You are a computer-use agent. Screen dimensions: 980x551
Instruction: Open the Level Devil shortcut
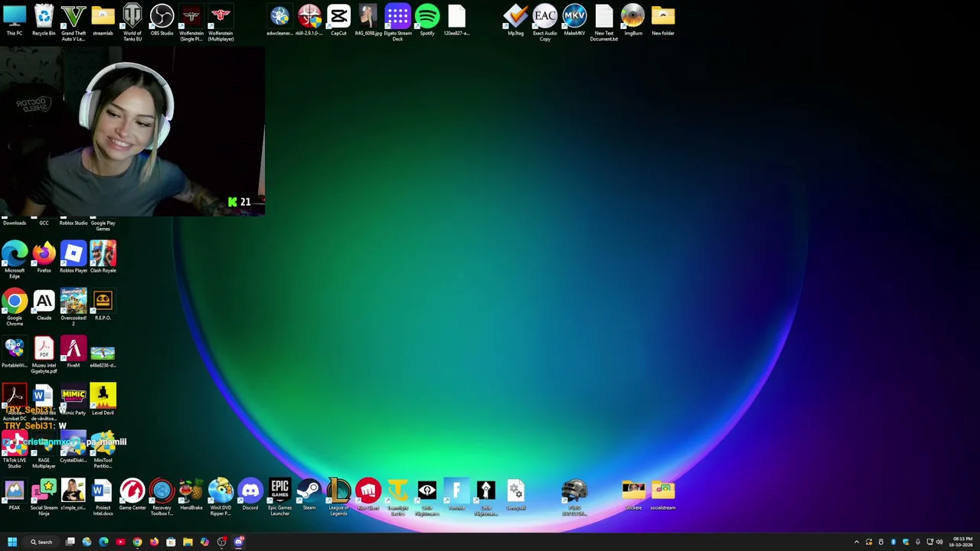pos(103,399)
